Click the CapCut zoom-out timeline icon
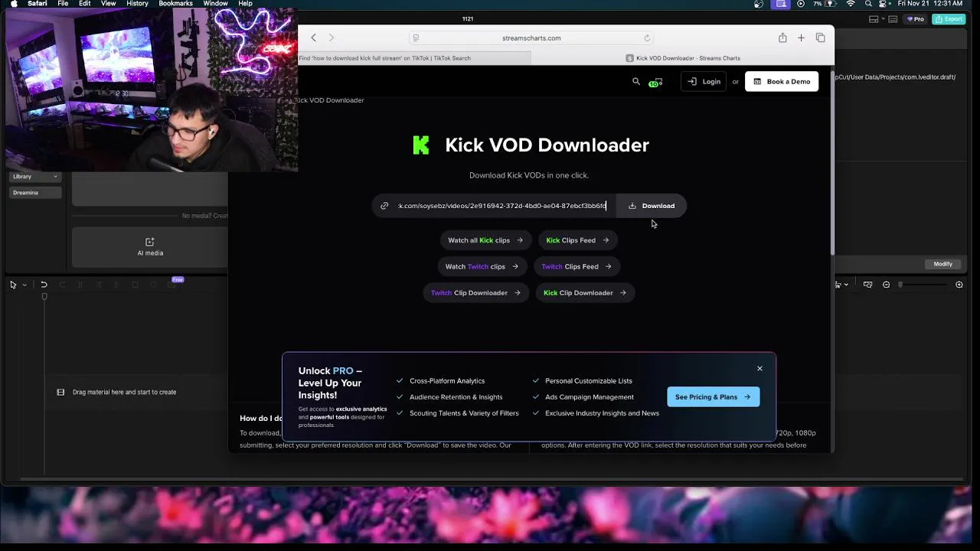Image resolution: width=980 pixels, height=551 pixels. pyautogui.click(x=886, y=285)
